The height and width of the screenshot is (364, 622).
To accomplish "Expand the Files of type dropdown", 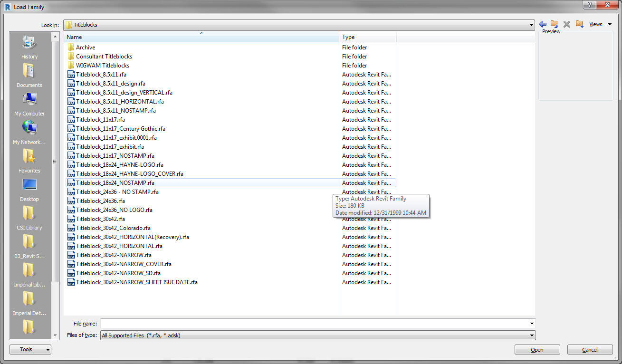I will tap(531, 335).
